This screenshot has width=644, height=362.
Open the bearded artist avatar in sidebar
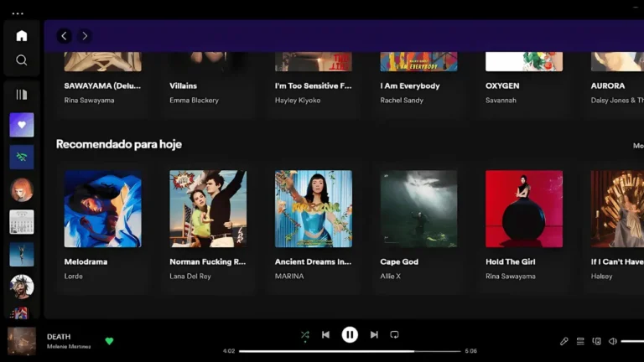click(22, 287)
